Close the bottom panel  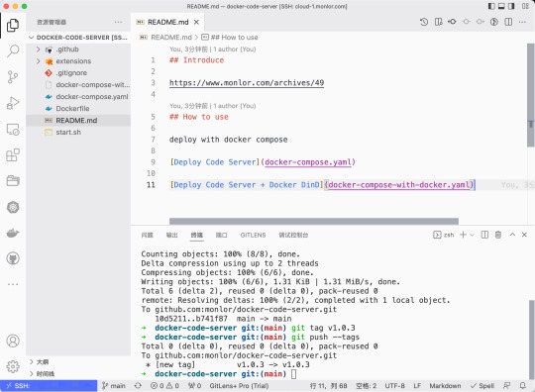tap(524, 235)
